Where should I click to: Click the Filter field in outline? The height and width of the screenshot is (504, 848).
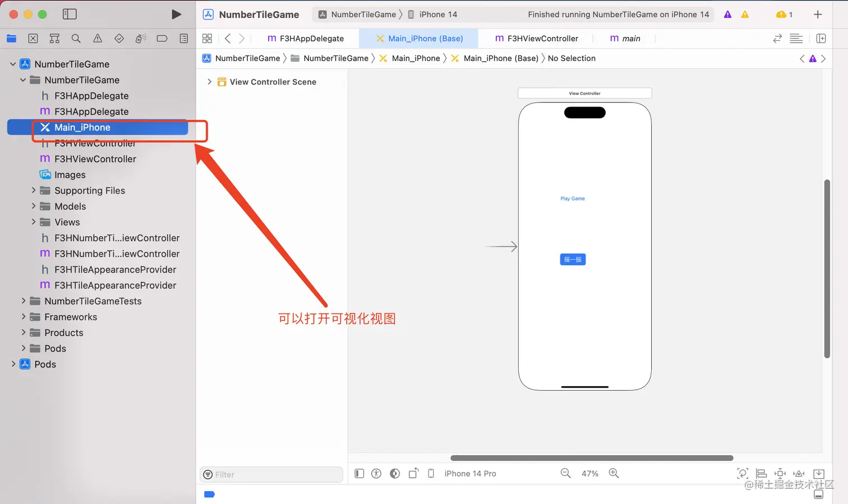click(271, 474)
